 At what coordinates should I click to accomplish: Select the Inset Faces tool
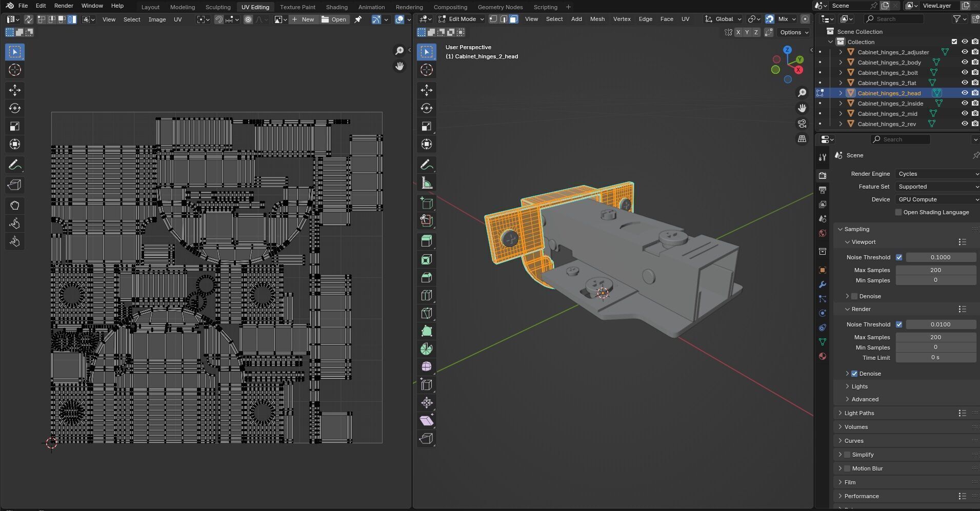(x=427, y=259)
